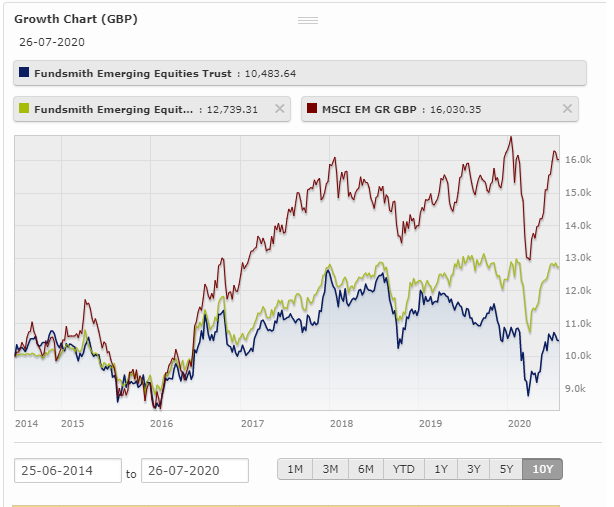This screenshot has width=614, height=507.
Task: Select the 3M time range
Action: click(330, 469)
